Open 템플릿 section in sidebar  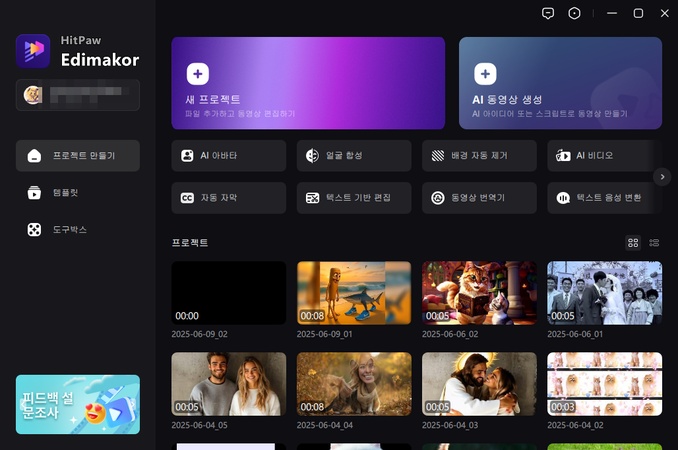(x=78, y=192)
